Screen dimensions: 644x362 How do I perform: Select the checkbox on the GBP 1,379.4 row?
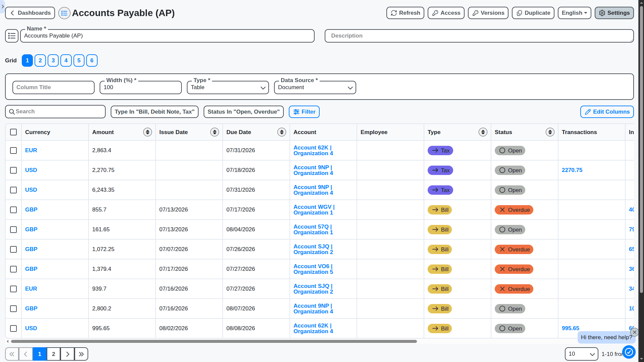point(13,269)
